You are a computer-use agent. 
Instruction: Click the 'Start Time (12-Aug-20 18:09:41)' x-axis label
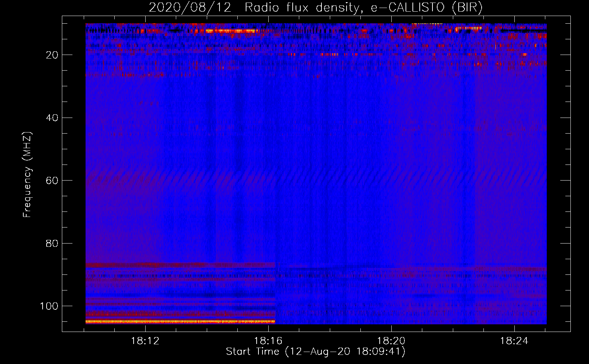click(x=316, y=352)
